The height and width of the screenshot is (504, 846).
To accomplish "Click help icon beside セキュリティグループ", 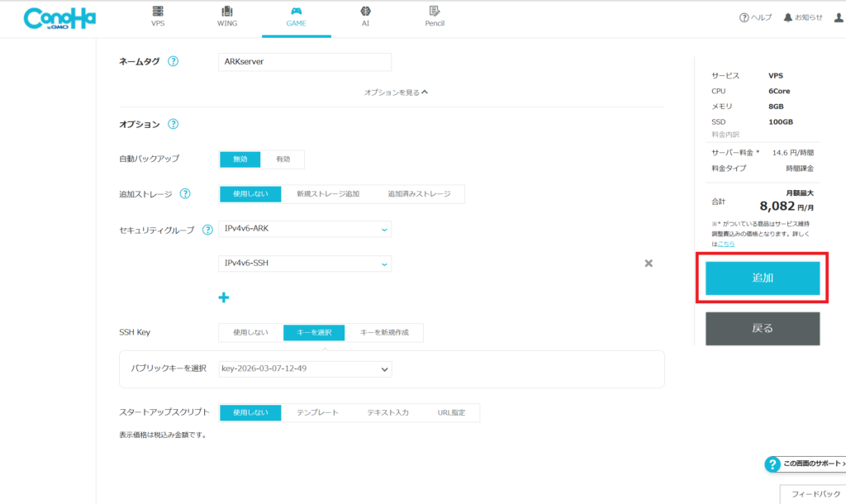I will [207, 230].
